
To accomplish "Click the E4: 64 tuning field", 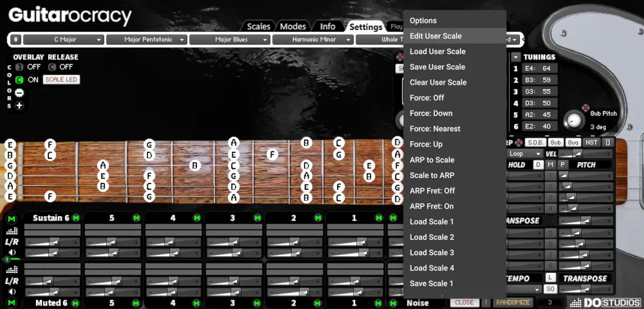I will point(540,68).
